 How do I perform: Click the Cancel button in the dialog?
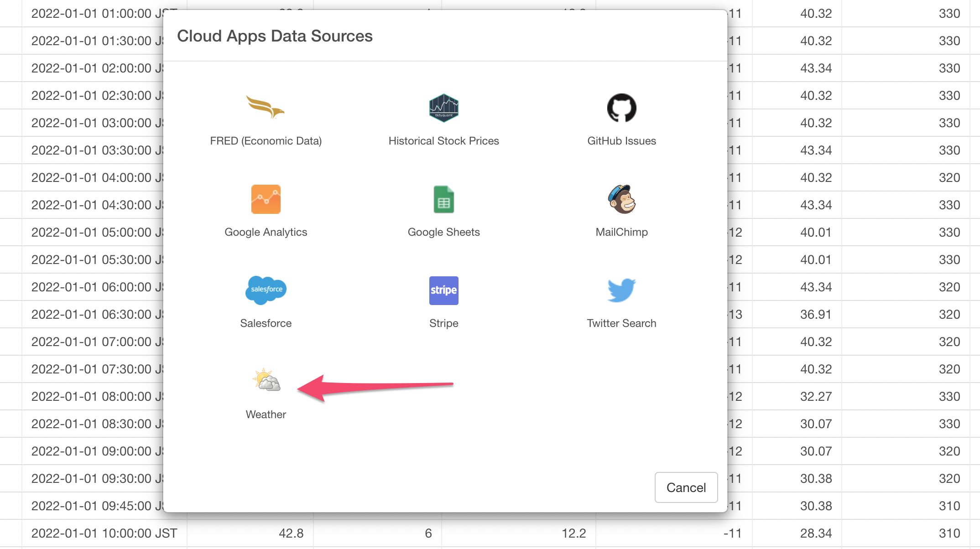(x=686, y=487)
